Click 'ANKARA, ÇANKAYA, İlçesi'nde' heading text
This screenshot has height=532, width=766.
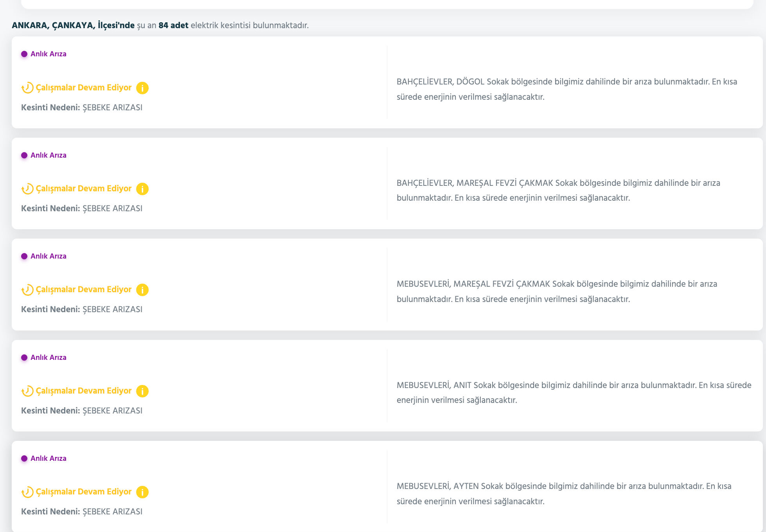(73, 25)
